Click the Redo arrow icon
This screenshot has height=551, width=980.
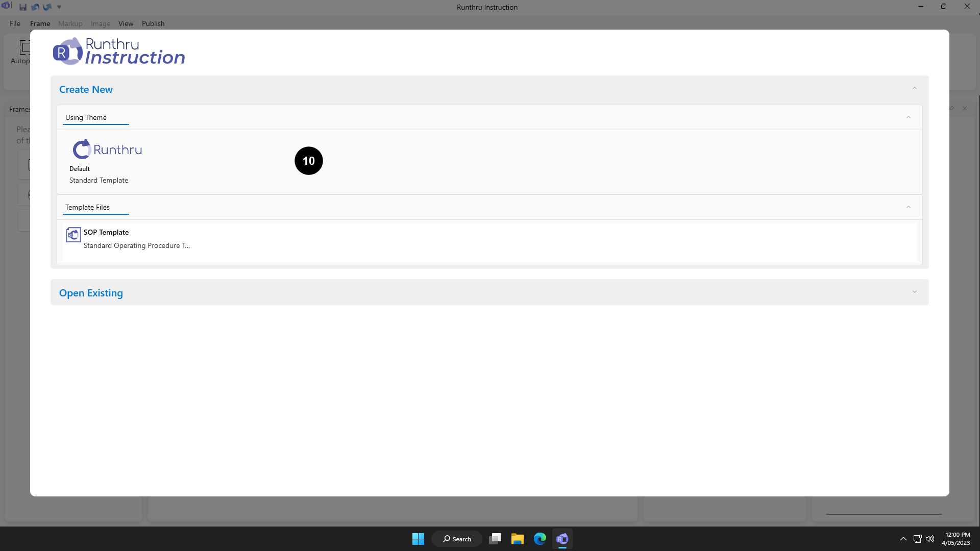click(x=47, y=7)
